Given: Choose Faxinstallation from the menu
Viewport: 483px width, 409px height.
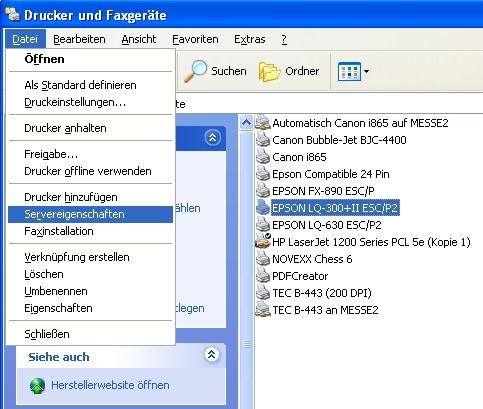Looking at the screenshot, I should (x=90, y=231).
